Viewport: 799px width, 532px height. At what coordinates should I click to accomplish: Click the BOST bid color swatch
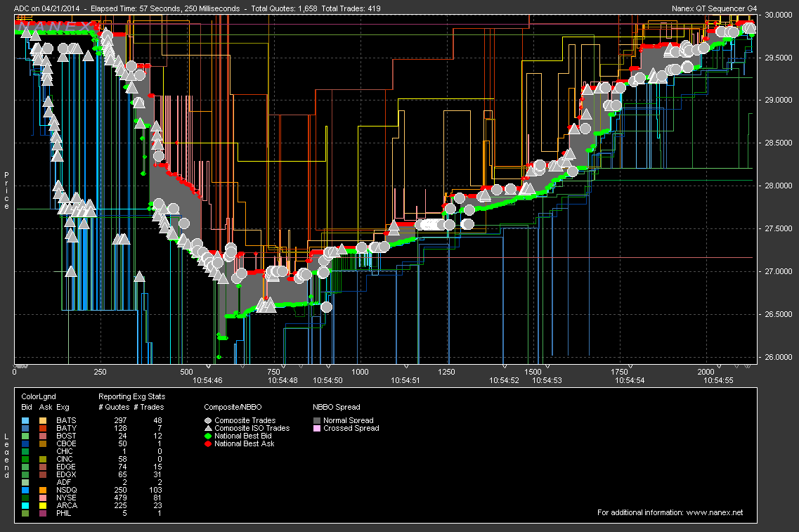coord(25,436)
